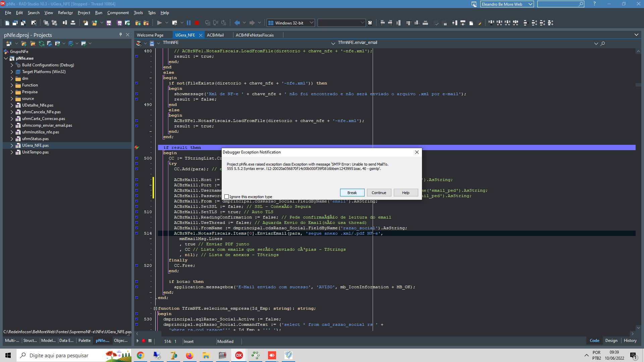This screenshot has width=644, height=362.
Task: Open the Refactor menu
Action: 65,13
